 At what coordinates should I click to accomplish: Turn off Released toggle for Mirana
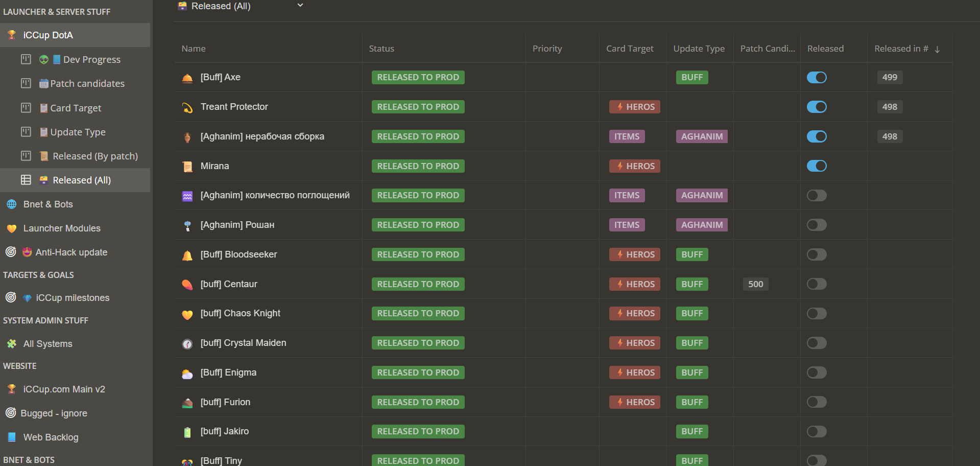(x=817, y=166)
